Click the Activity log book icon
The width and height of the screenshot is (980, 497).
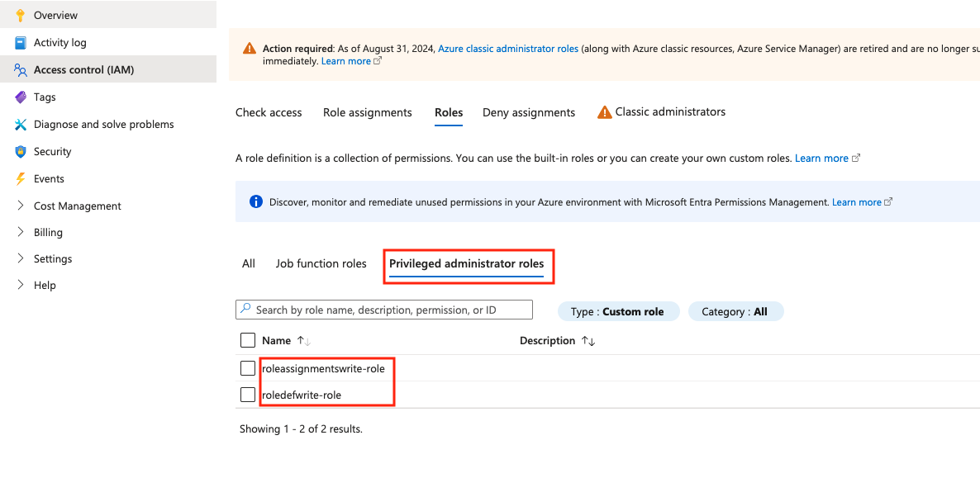(x=21, y=42)
